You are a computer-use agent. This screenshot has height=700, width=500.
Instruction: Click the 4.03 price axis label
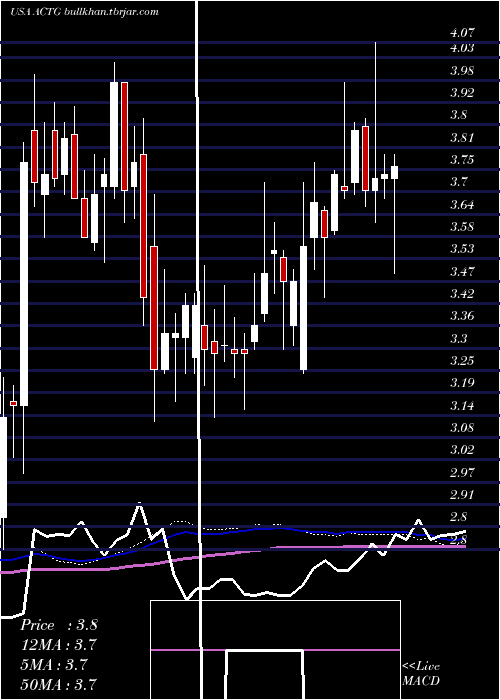462,48
